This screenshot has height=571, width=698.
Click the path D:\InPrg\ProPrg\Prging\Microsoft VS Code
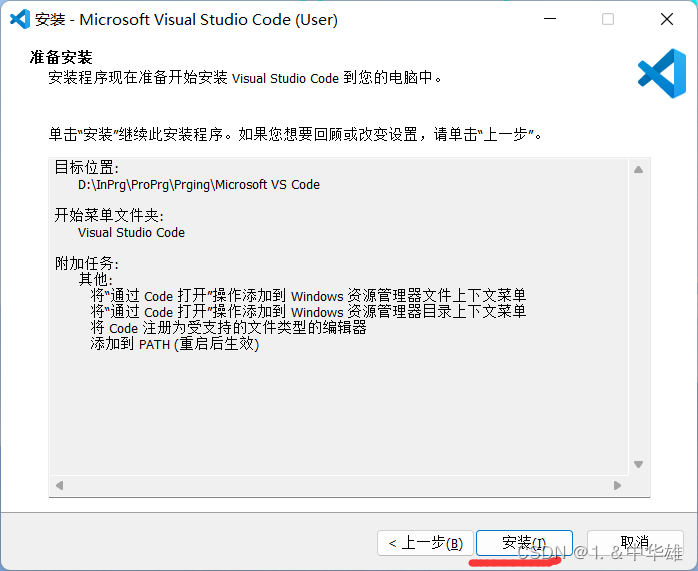click(199, 185)
